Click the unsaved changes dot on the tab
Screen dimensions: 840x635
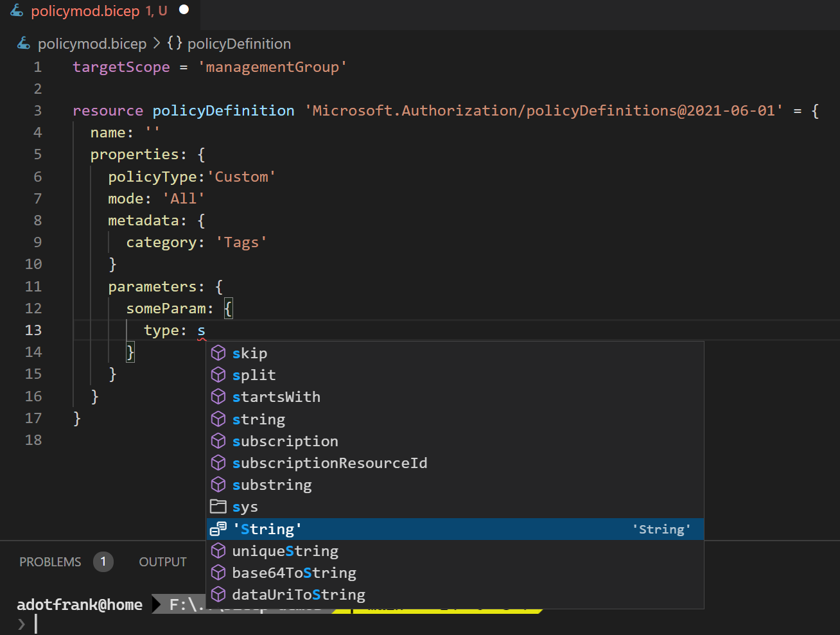point(182,10)
